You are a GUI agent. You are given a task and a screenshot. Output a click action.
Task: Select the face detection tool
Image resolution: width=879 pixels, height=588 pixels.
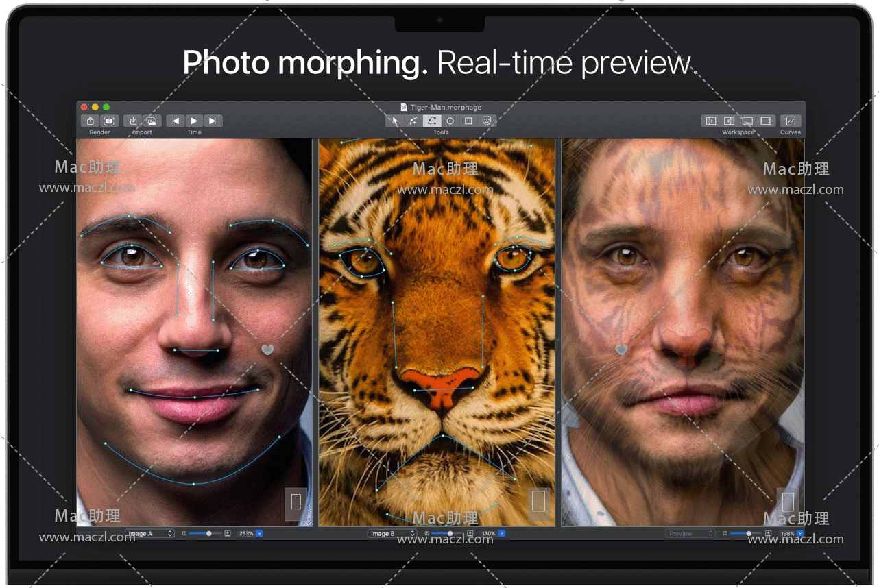coord(487,121)
